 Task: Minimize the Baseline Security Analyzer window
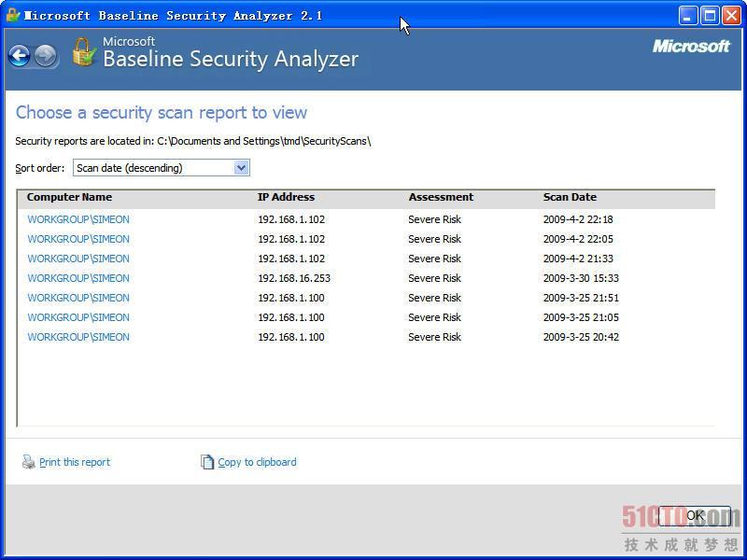point(687,16)
